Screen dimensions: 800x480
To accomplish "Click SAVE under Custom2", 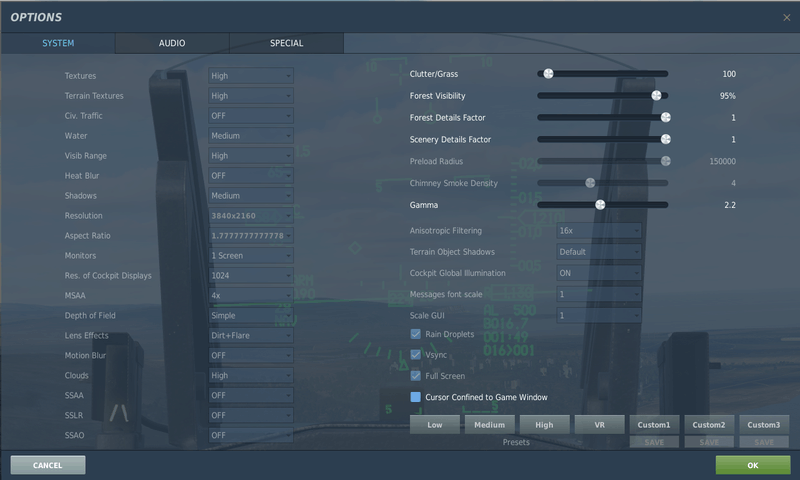I will click(x=709, y=442).
